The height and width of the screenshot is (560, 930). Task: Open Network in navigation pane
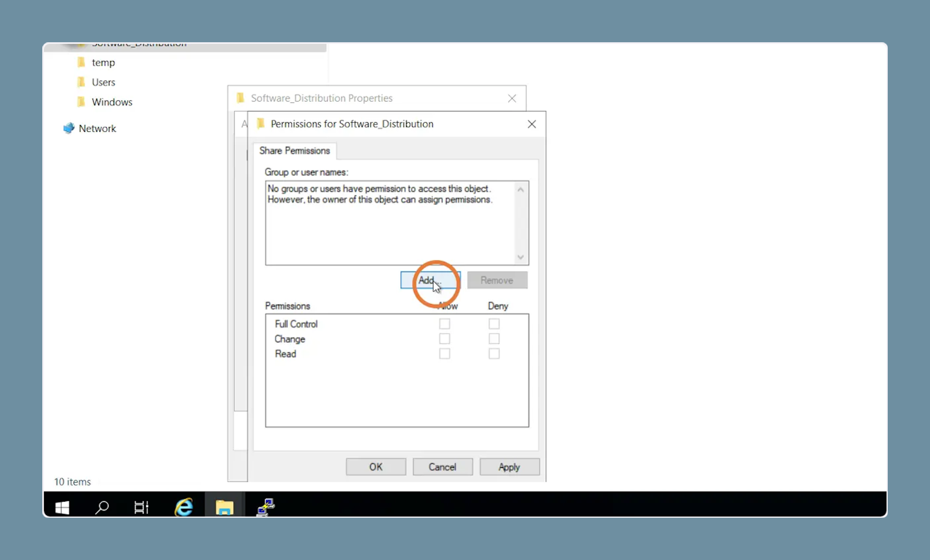coord(97,128)
